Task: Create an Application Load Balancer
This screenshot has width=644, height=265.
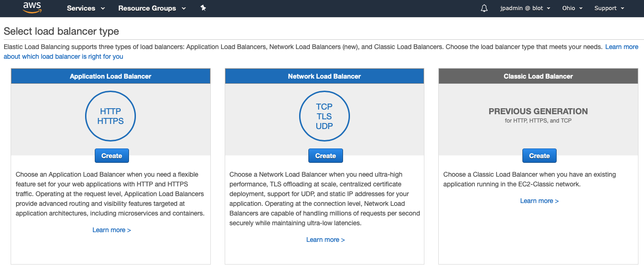Action: point(112,156)
